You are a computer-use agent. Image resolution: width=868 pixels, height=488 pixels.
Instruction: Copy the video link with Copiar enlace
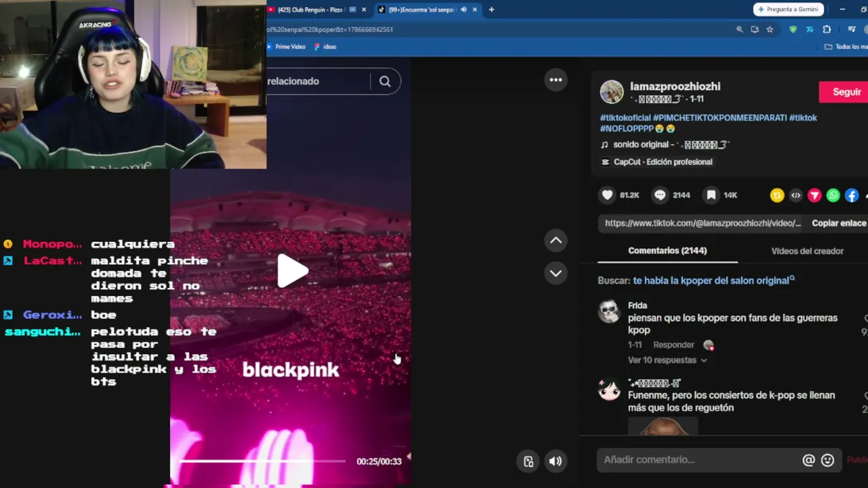839,223
